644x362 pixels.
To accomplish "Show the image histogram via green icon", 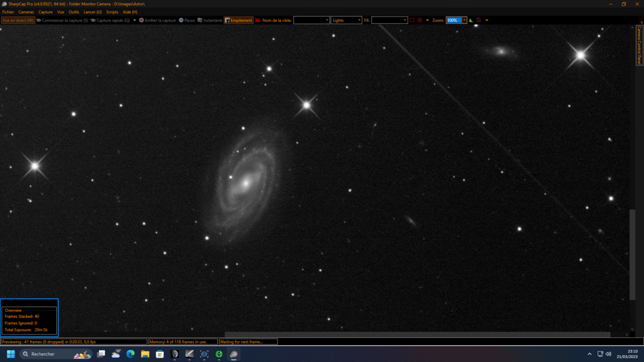I will tap(471, 20).
